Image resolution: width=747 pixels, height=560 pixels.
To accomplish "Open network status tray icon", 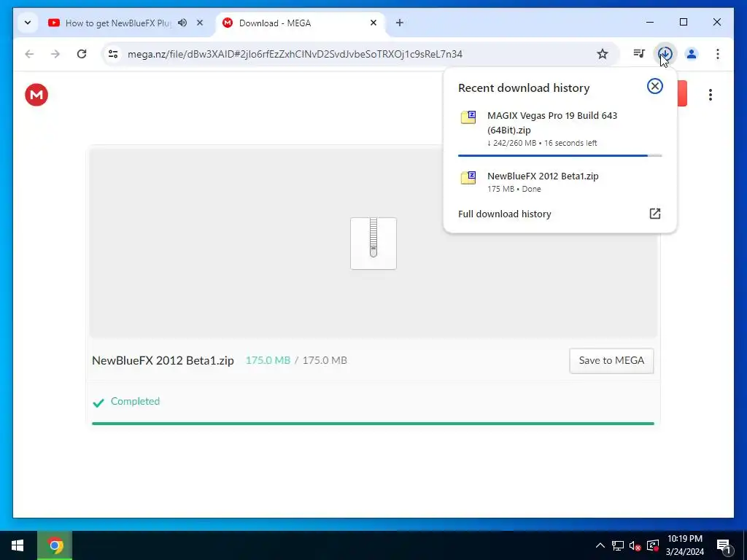I will pos(618,545).
